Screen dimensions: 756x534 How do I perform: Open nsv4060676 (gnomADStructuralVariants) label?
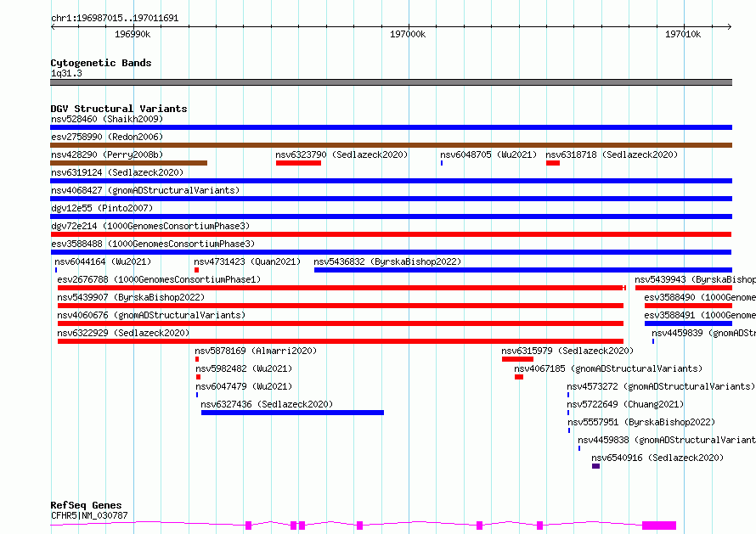point(151,315)
